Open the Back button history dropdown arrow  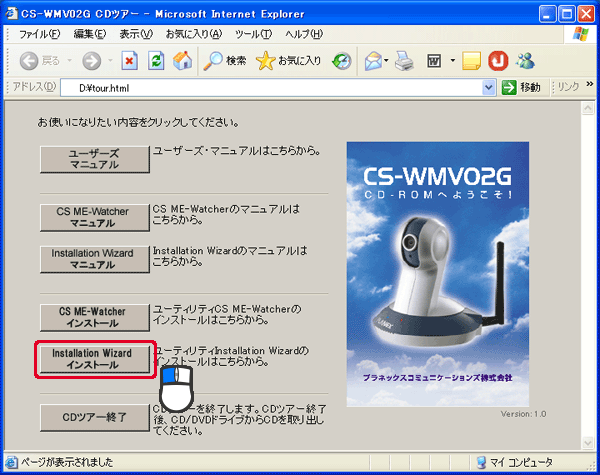[70, 60]
